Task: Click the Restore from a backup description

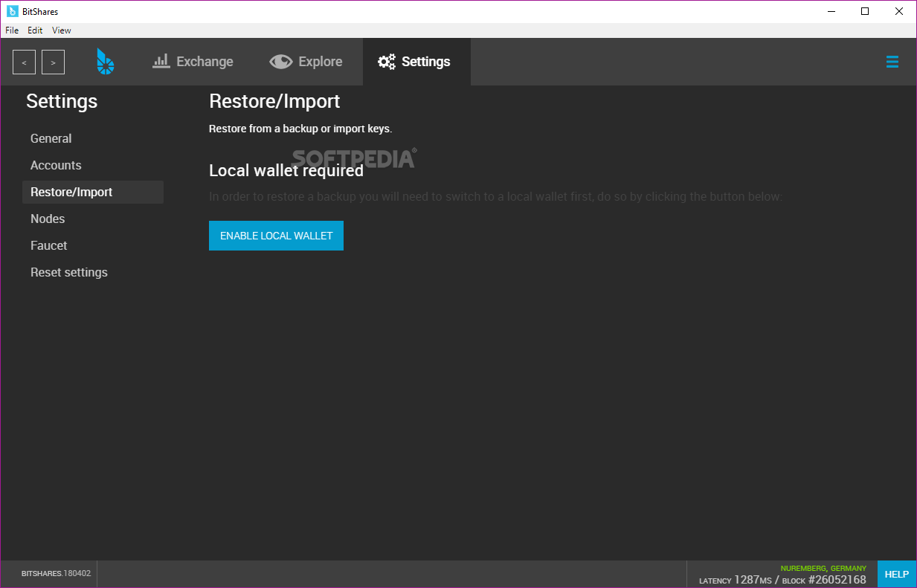Action: pyautogui.click(x=300, y=129)
